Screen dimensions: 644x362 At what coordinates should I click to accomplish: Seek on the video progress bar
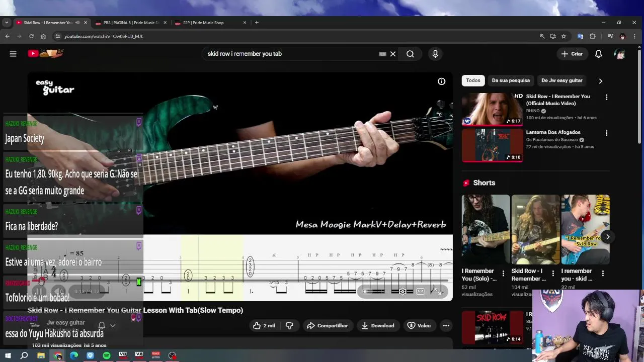tap(240, 281)
